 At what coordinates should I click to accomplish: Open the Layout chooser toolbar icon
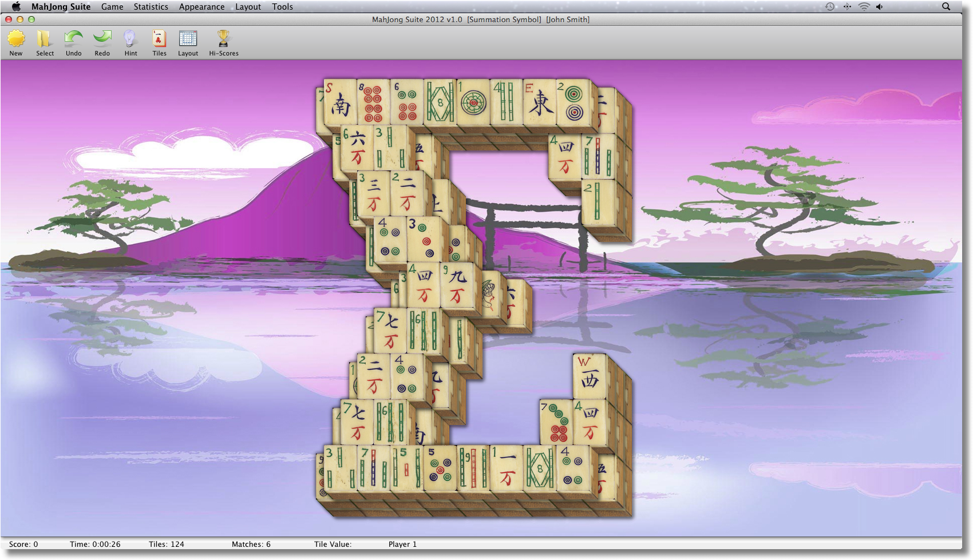(188, 43)
